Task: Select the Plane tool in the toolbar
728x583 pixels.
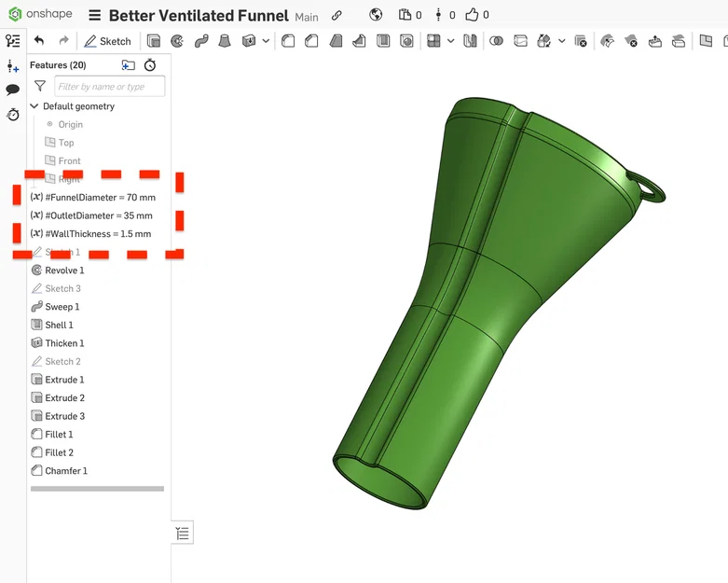Action: [706, 41]
